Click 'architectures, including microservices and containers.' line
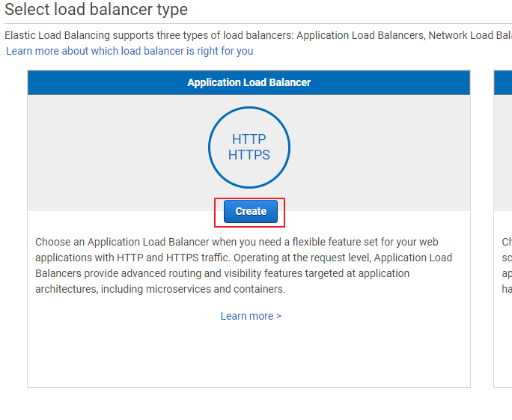This screenshot has width=512, height=420. click(x=160, y=289)
